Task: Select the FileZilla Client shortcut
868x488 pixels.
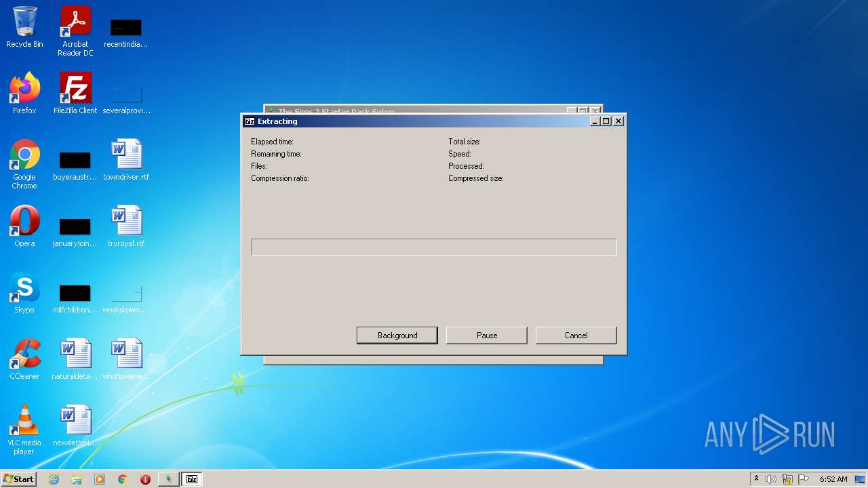Action: tap(75, 94)
